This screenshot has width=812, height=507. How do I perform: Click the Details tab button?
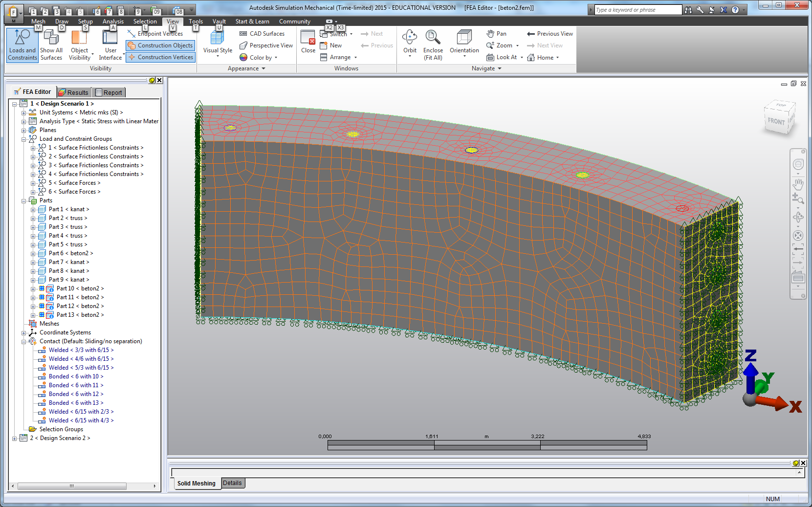tap(232, 483)
